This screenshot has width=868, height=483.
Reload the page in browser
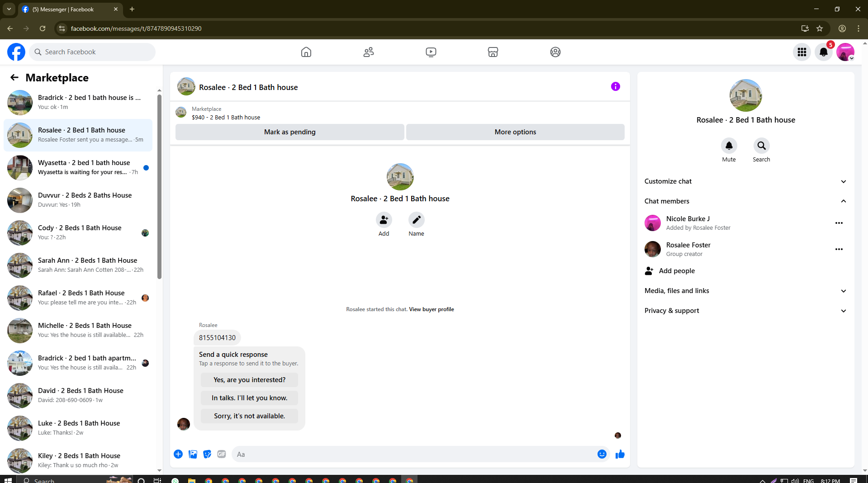43,28
